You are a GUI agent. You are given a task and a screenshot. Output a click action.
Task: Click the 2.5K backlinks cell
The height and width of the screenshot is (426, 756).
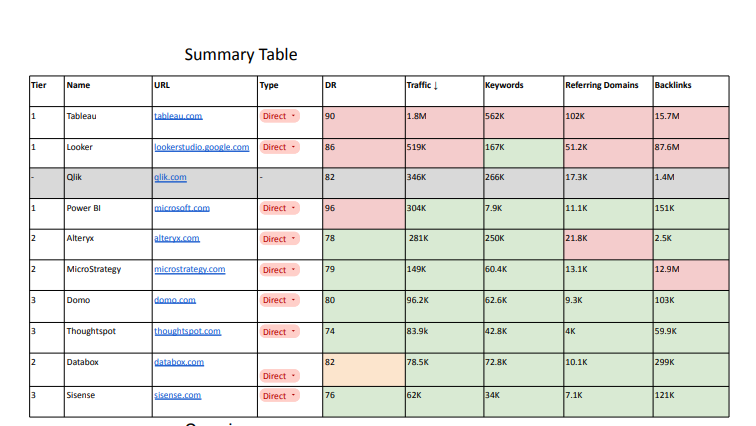point(691,244)
